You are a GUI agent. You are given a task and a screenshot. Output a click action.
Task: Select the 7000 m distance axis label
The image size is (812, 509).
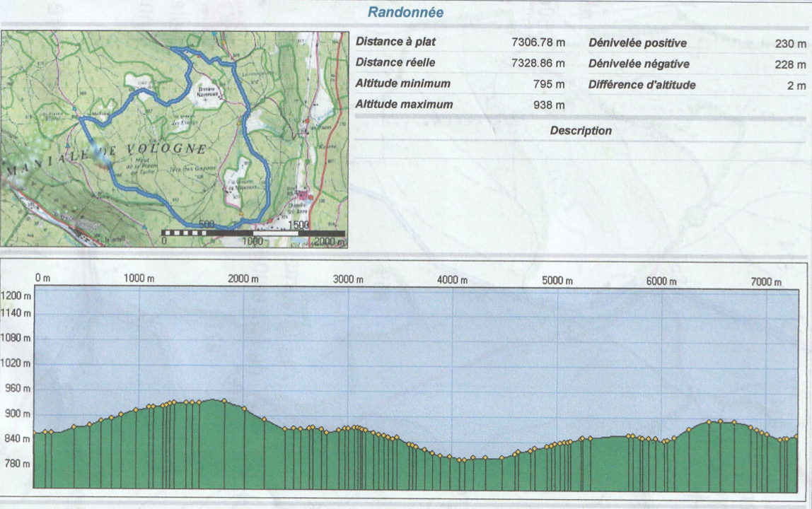pyautogui.click(x=766, y=282)
